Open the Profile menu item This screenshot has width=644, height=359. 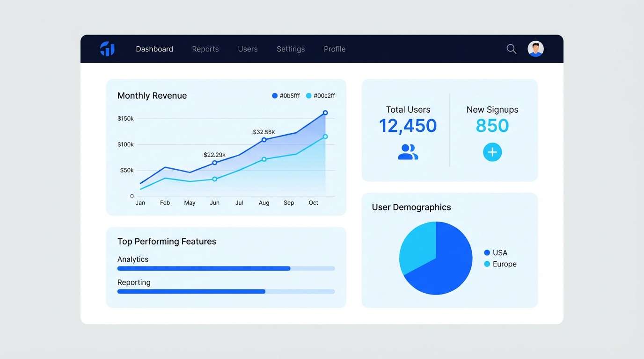(x=334, y=49)
